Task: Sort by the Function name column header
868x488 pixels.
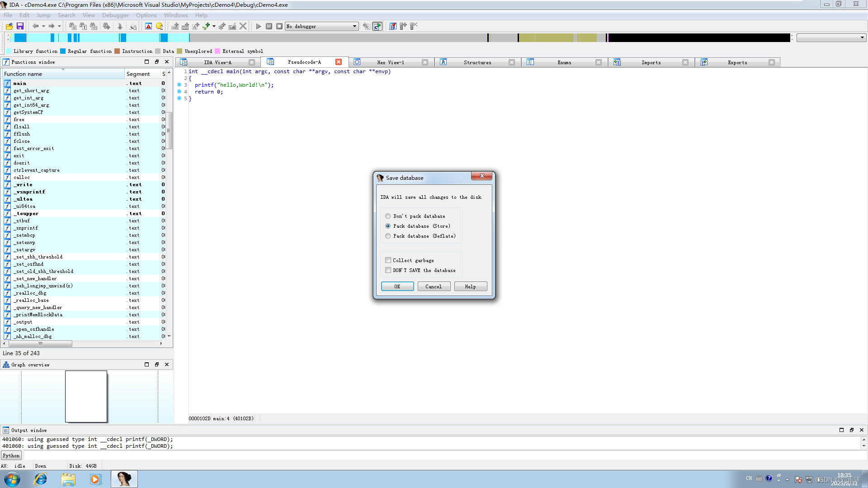Action: 63,74
